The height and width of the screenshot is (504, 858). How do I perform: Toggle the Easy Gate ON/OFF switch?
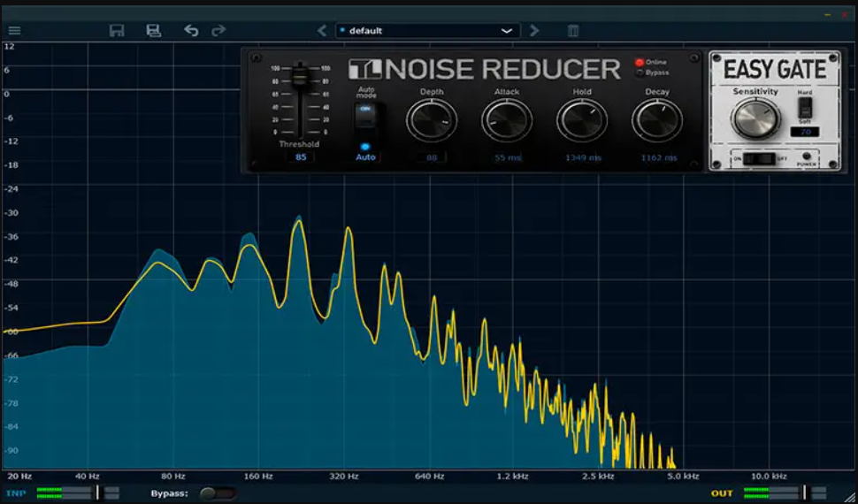click(760, 158)
